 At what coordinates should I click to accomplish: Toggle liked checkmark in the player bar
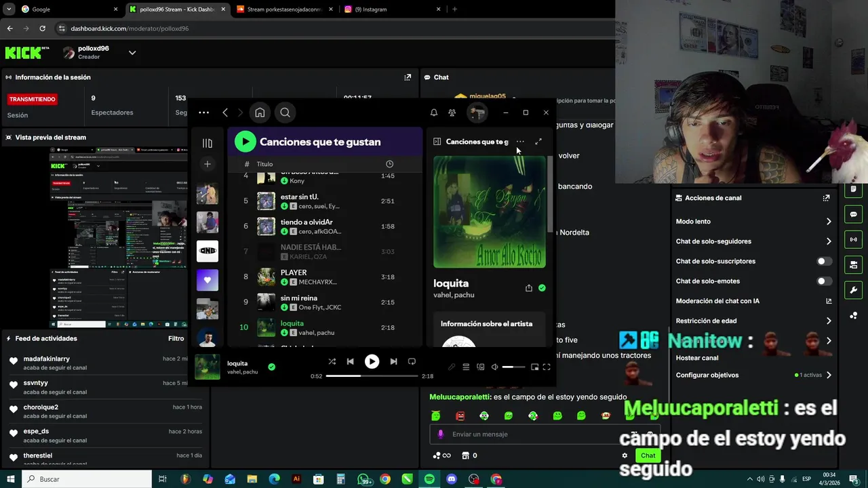pos(271,367)
